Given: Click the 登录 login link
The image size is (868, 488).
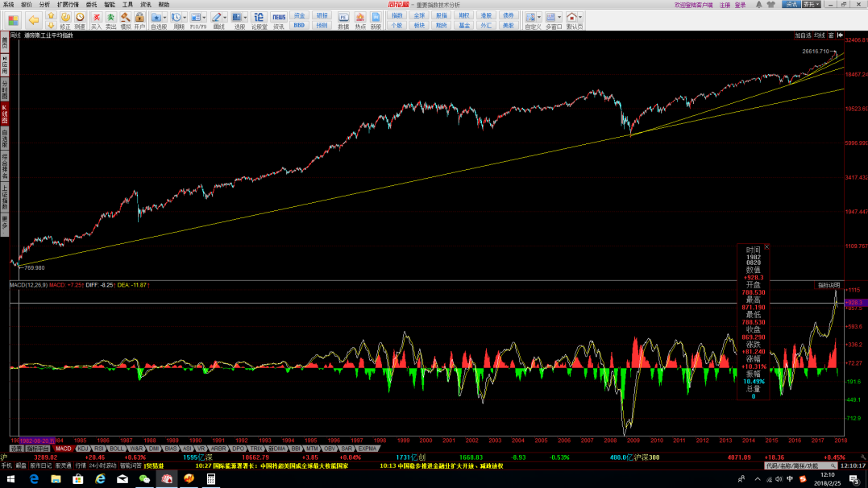Looking at the screenshot, I should [x=740, y=4].
